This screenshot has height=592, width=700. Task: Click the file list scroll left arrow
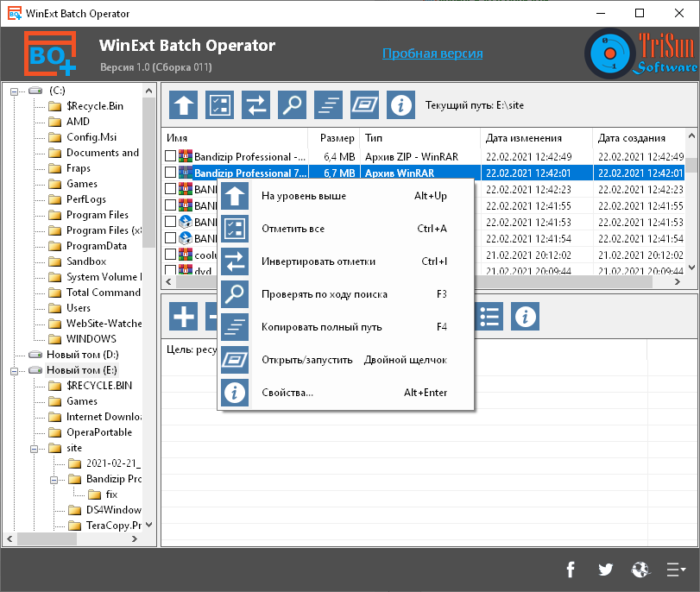168,281
